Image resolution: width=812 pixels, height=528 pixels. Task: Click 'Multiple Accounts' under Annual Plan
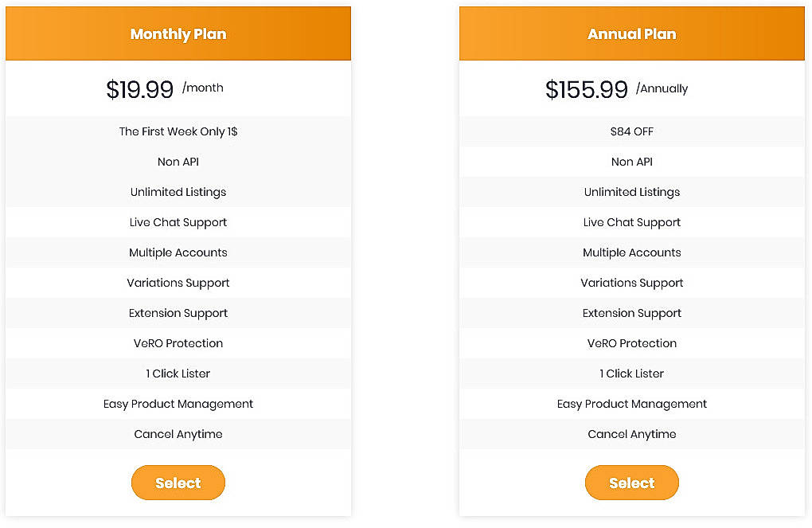632,252
